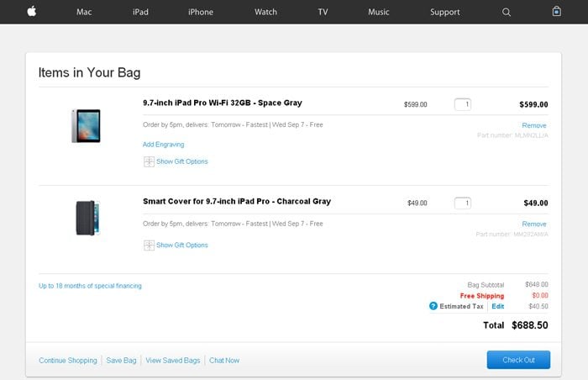Expand Show Gift Options for Smart Cover
The width and height of the screenshot is (588, 380).
click(x=181, y=245)
